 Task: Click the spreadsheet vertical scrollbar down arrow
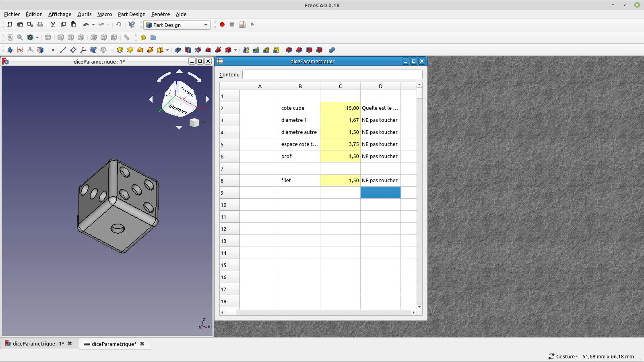coord(419,307)
